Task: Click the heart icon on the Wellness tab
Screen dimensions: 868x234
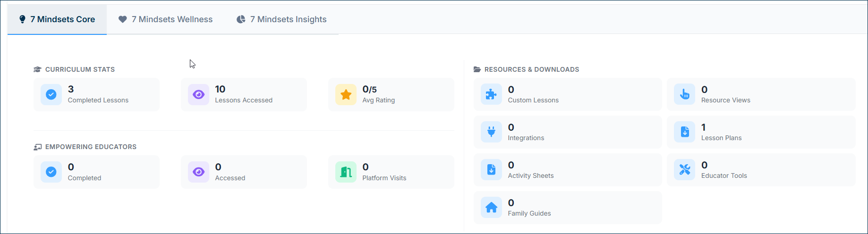Action: tap(123, 19)
